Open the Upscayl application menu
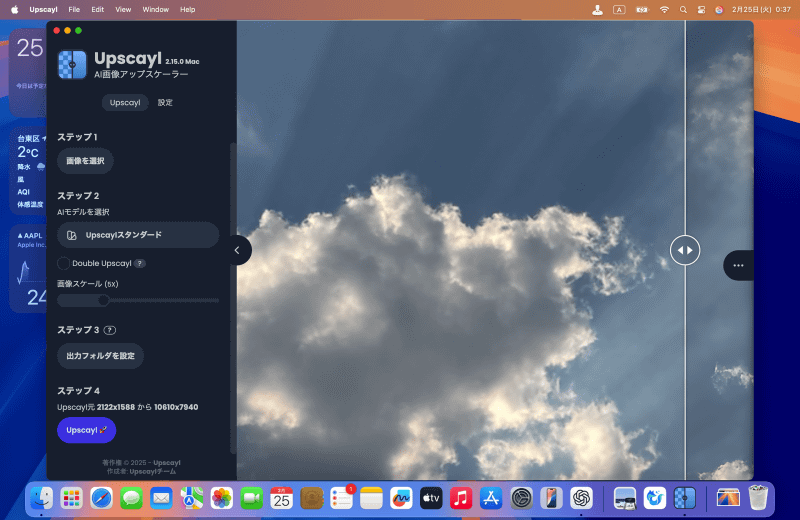 click(43, 9)
